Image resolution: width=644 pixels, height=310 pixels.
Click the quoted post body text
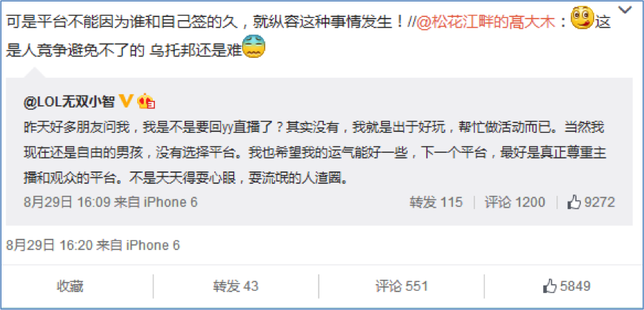(315, 153)
